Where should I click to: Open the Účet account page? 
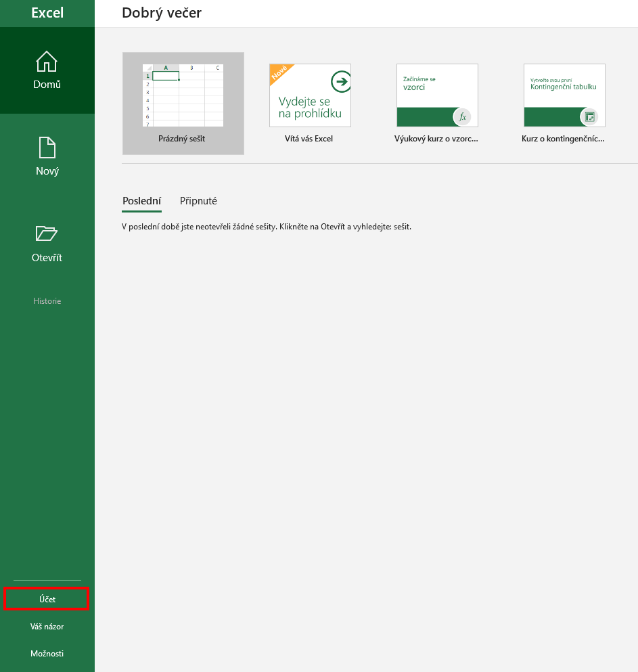pos(47,599)
